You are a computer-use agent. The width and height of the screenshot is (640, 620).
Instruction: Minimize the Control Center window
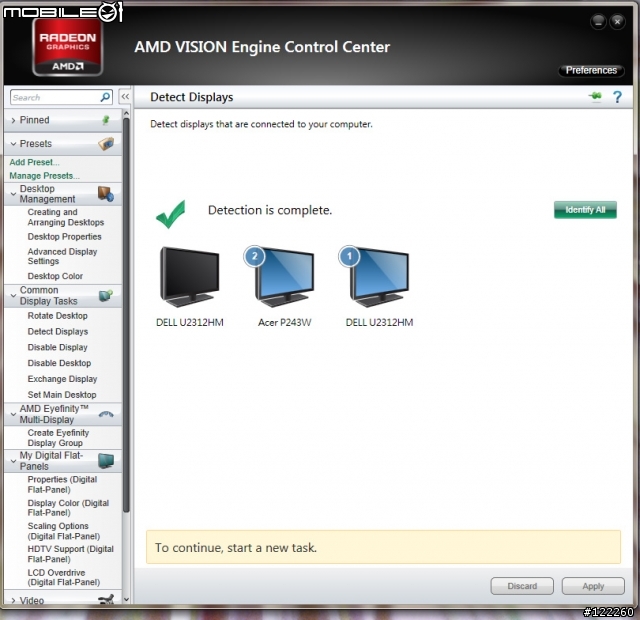click(598, 21)
